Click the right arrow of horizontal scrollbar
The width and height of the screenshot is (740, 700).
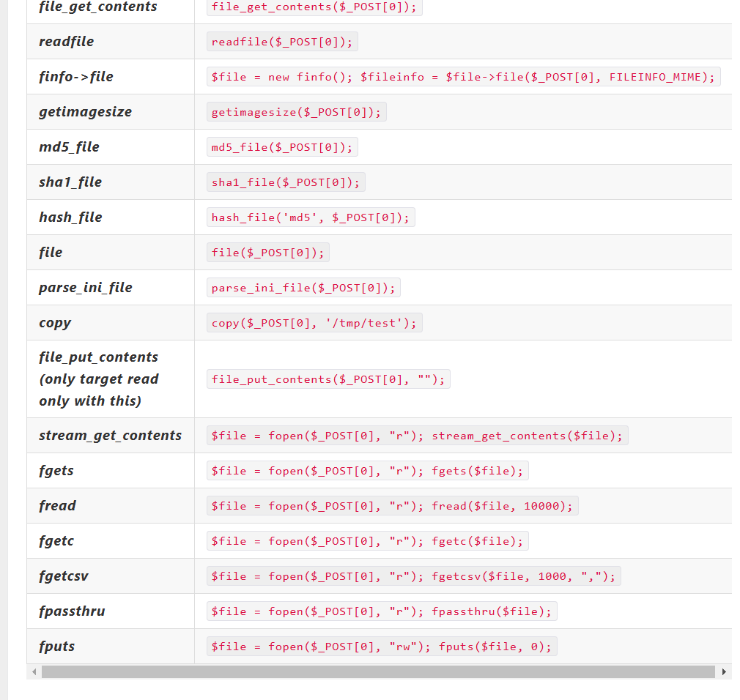coord(724,671)
